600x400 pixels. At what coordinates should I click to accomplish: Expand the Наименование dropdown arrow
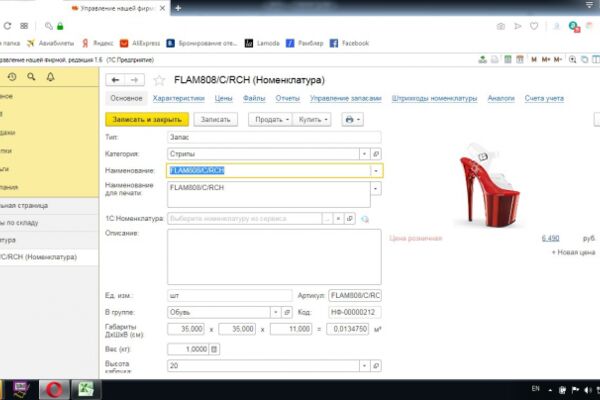click(x=376, y=171)
